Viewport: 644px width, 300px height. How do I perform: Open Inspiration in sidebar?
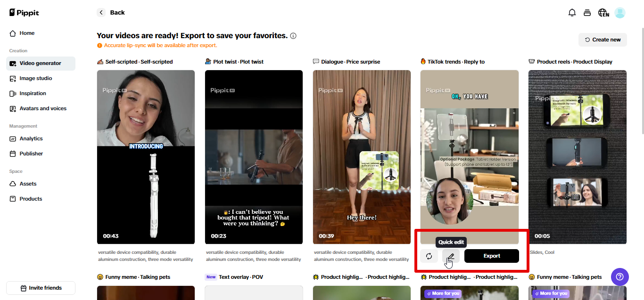coord(41,93)
